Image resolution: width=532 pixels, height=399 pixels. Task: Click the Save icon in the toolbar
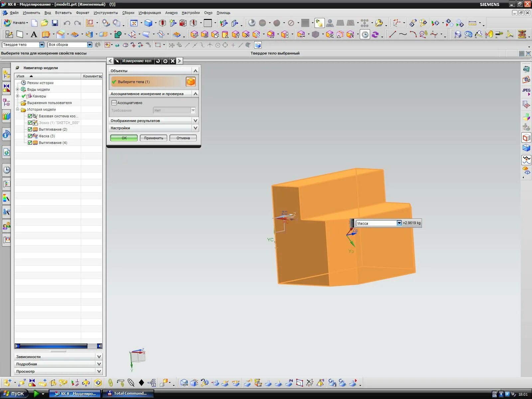click(55, 23)
